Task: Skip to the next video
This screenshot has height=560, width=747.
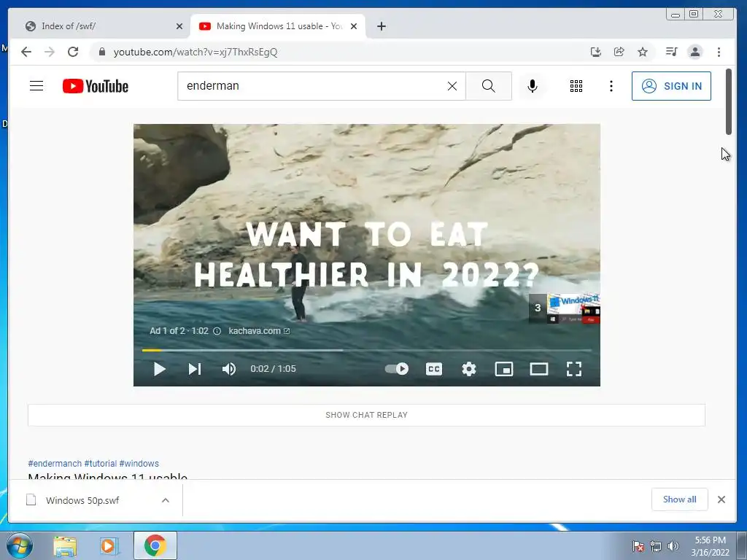Action: (x=194, y=369)
